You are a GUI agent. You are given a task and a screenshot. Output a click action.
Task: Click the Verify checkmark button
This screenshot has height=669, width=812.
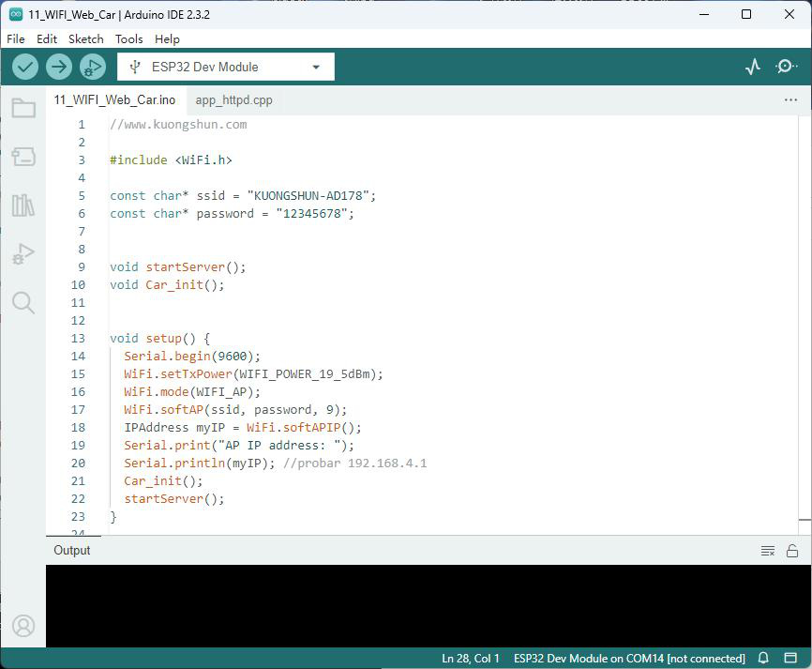25,67
